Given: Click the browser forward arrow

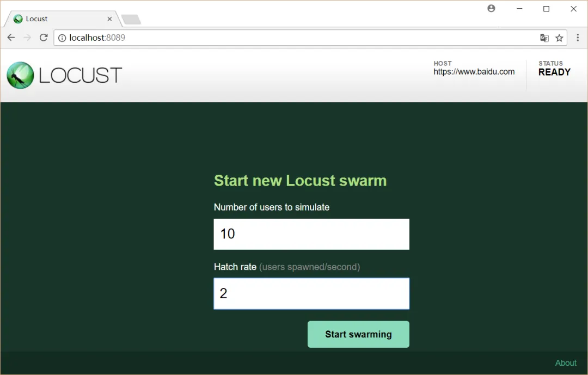Looking at the screenshot, I should (x=27, y=38).
